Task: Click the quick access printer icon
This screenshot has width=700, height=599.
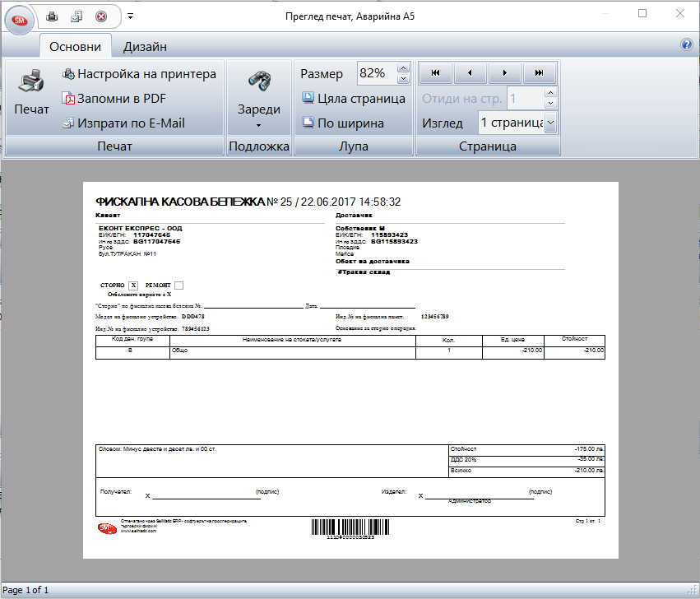Action: tap(52, 17)
